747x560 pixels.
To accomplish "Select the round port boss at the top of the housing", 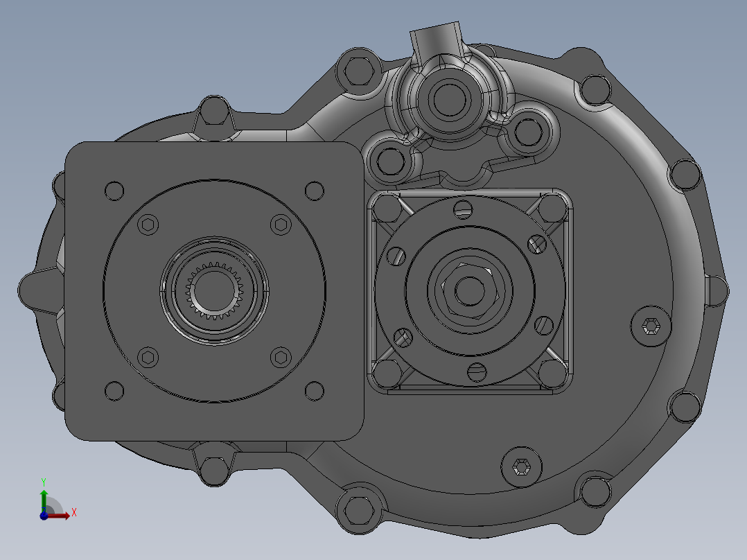I will pyautogui.click(x=450, y=100).
